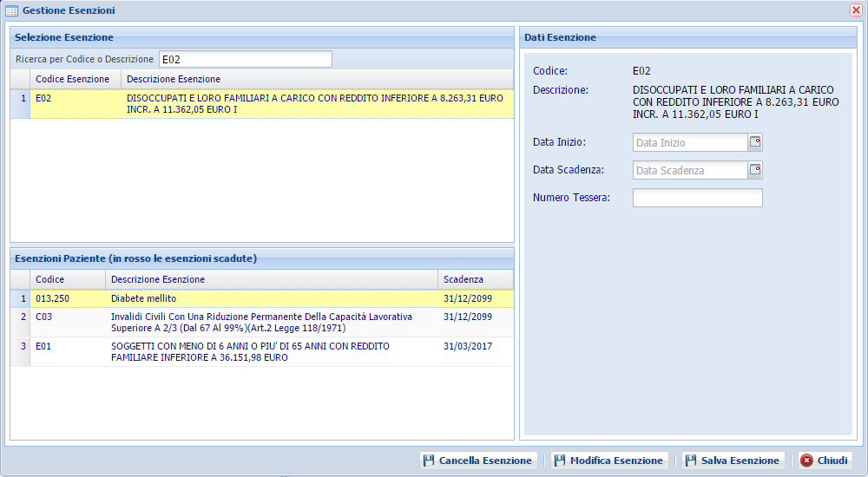Select the Invalidi Civili description row
This screenshot has width=868, height=477.
coord(272,322)
